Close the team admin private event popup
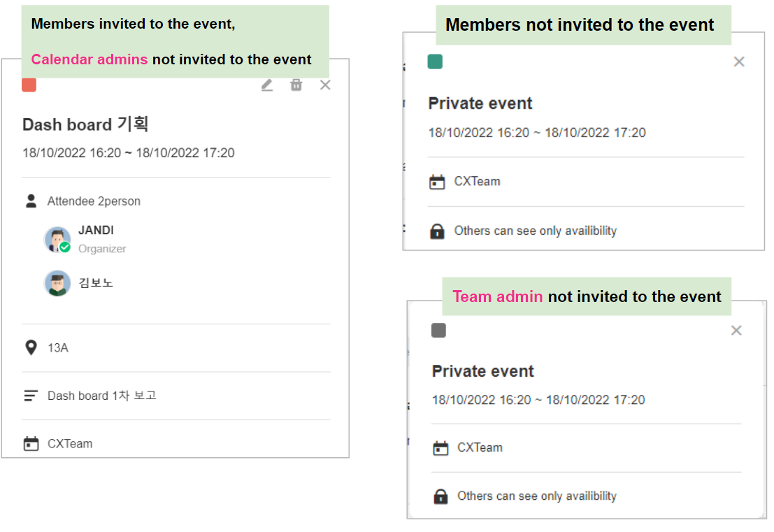Viewport: 774px width, 532px height. [x=736, y=331]
